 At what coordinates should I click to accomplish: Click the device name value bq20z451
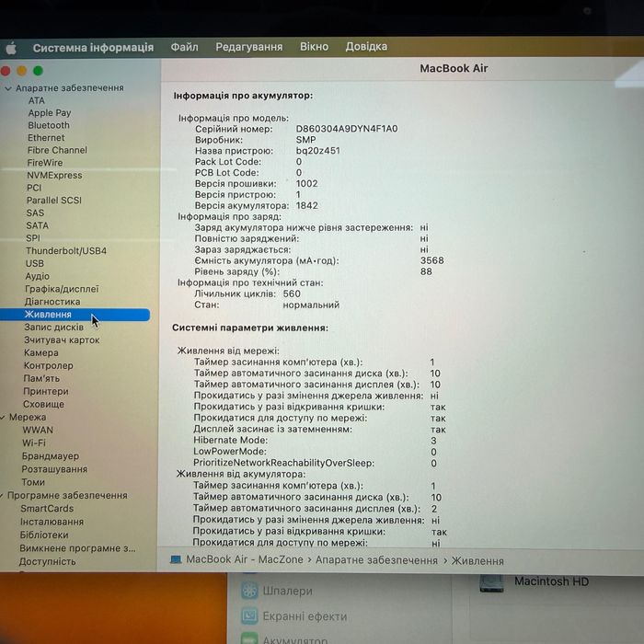coord(318,151)
